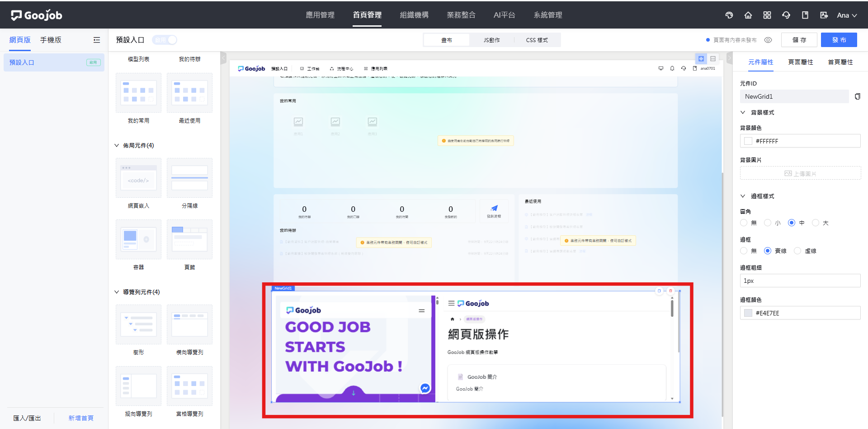Add the 橫向導覽列 component
868x429 pixels.
189,324
